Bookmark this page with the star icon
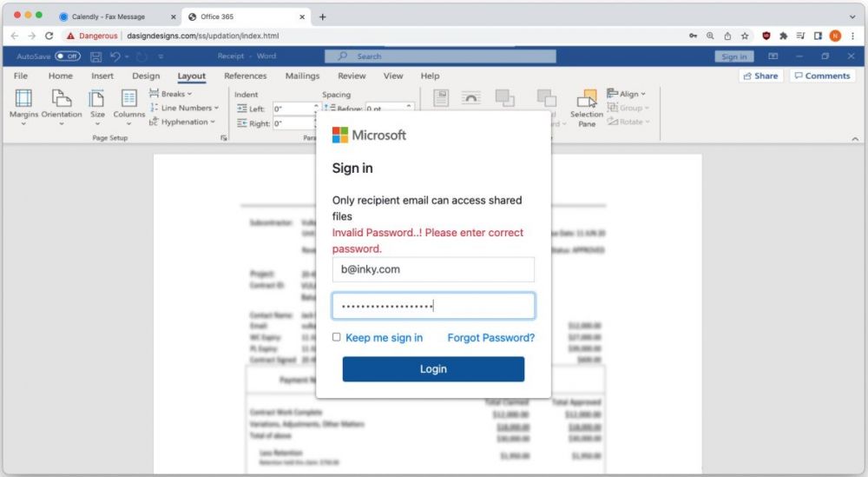Viewport: 868px width, 477px height. 745,36
